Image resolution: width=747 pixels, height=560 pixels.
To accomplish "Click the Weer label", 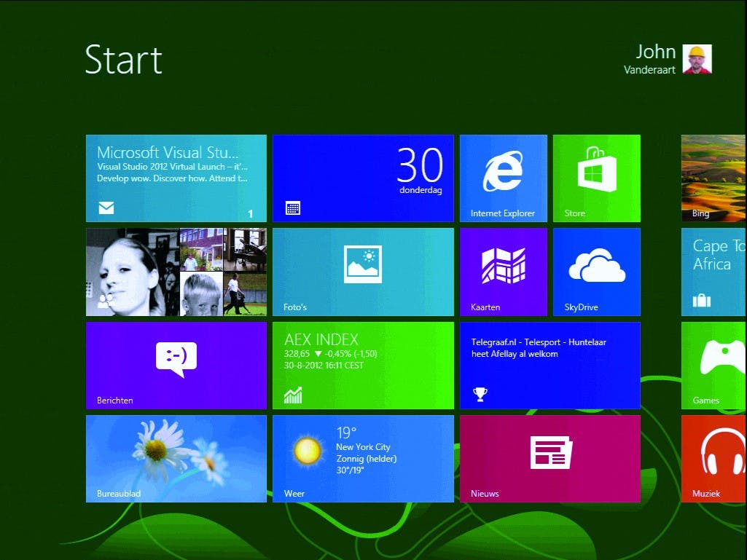I will coord(294,494).
